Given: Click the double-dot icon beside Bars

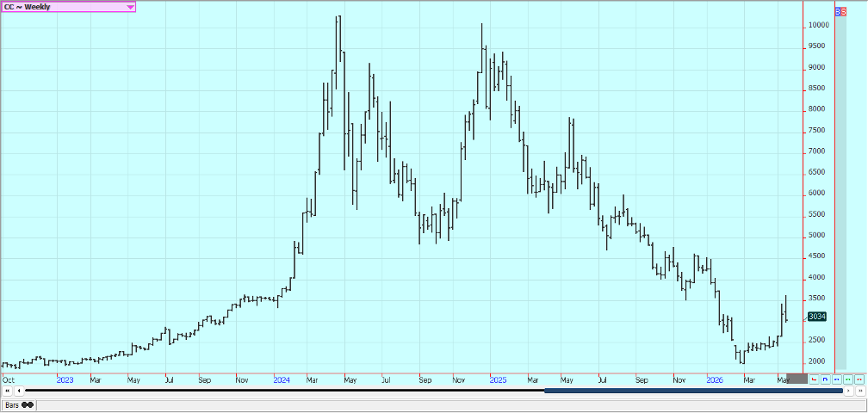Looking at the screenshot, I should 28,404.
